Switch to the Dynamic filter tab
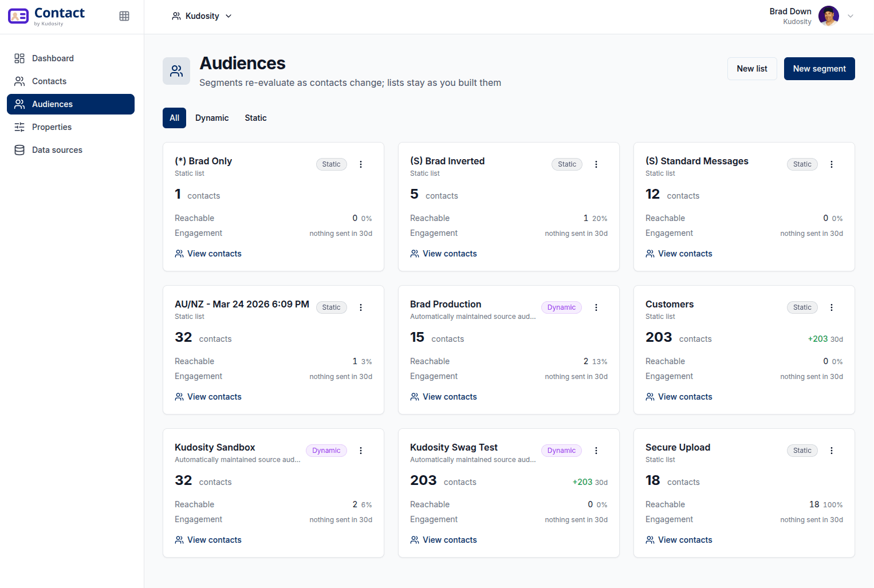 click(212, 118)
